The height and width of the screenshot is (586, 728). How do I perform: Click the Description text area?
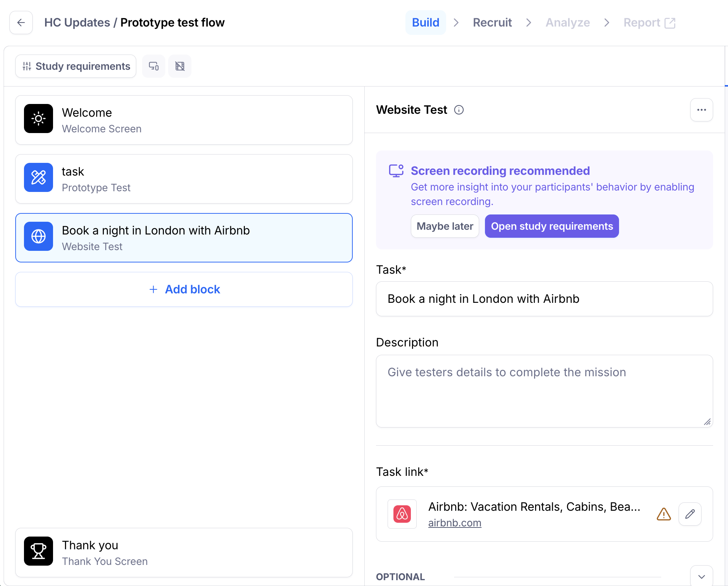[x=545, y=391]
